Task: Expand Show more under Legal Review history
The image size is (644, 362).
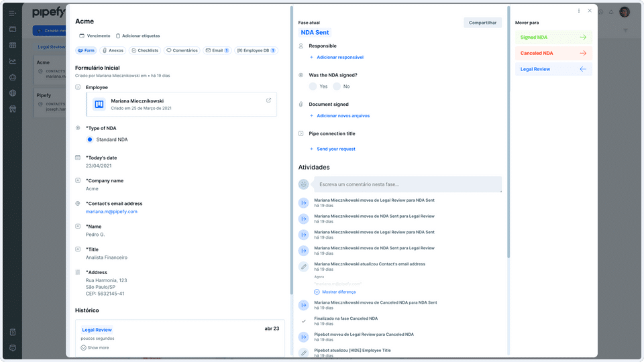Action: click(x=95, y=348)
